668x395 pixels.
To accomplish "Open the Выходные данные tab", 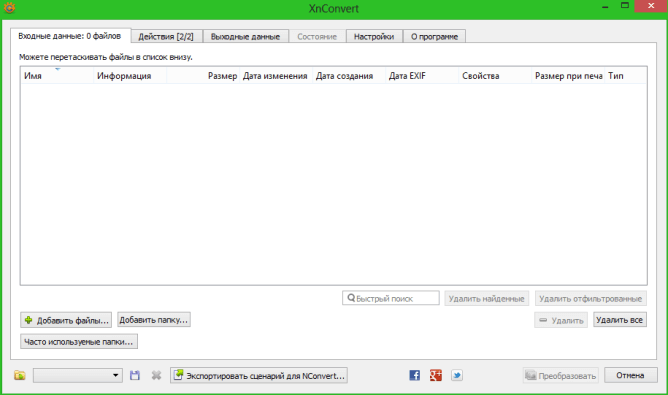I will pos(245,37).
